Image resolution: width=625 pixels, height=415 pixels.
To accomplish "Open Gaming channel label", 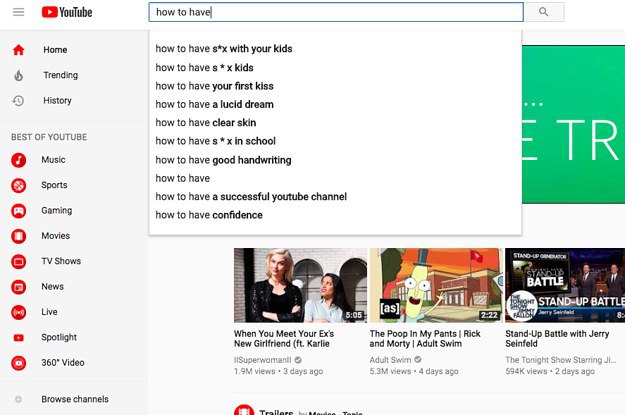I will point(57,210).
